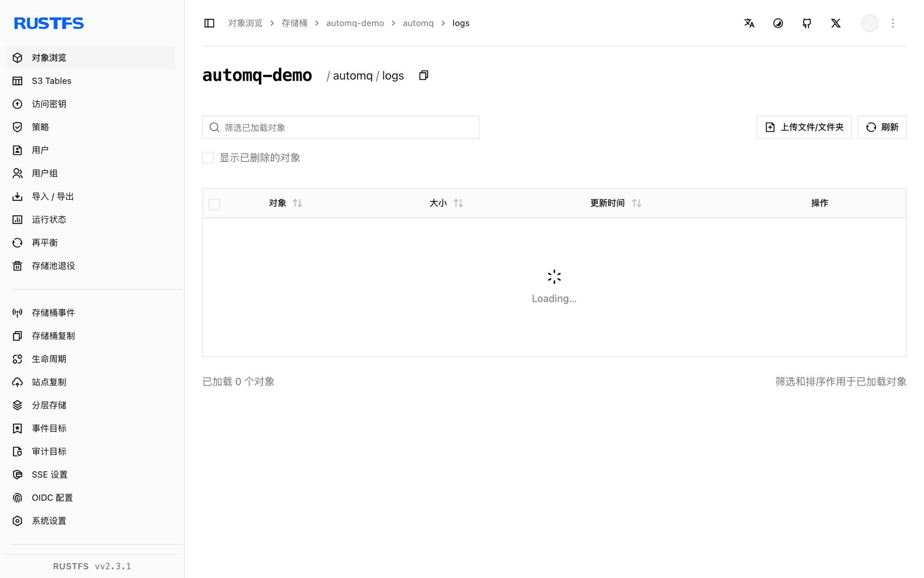The width and height of the screenshot is (924, 578).
Task: Sort by 对象 column arrows
Action: point(298,203)
